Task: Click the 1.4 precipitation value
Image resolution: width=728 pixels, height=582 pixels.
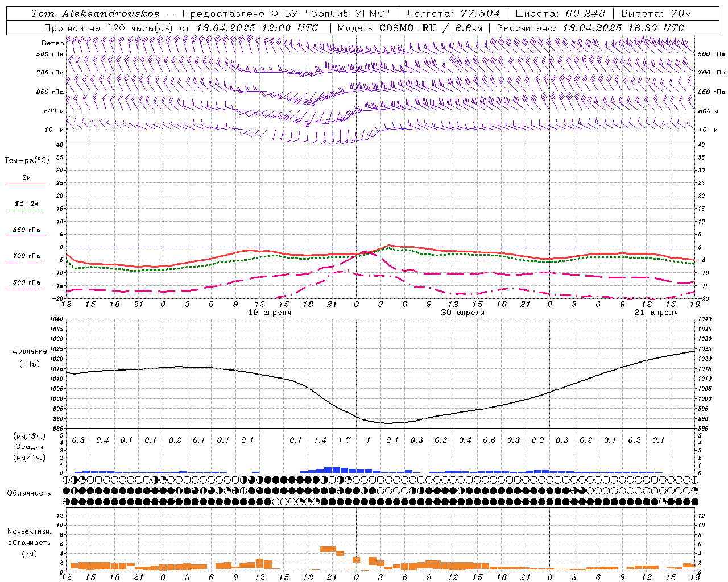Action: [x=320, y=440]
